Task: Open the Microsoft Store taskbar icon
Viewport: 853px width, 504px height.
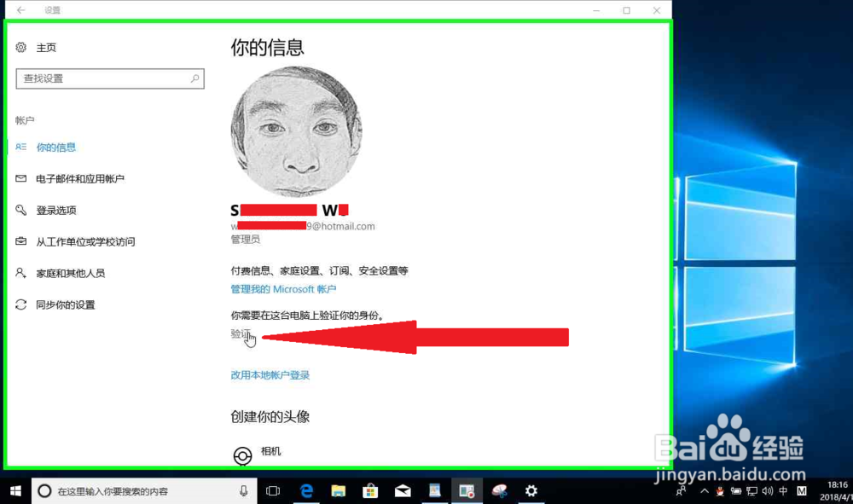Action: 370,490
